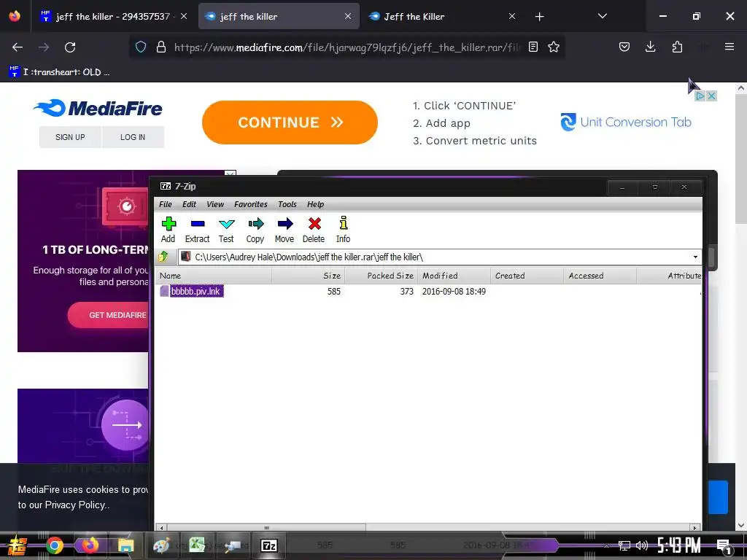The width and height of the screenshot is (747, 560).
Task: Click the Move arrow icon
Action: (x=285, y=230)
